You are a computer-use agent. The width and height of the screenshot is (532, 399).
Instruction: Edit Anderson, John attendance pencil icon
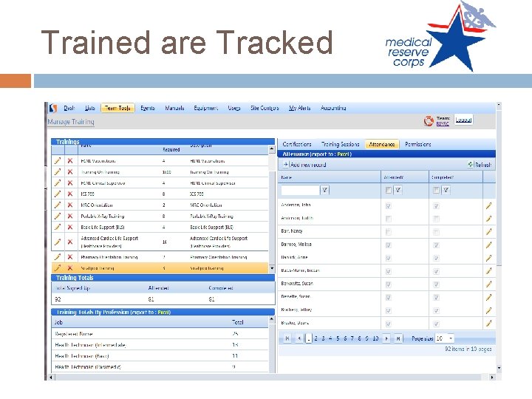(488, 205)
